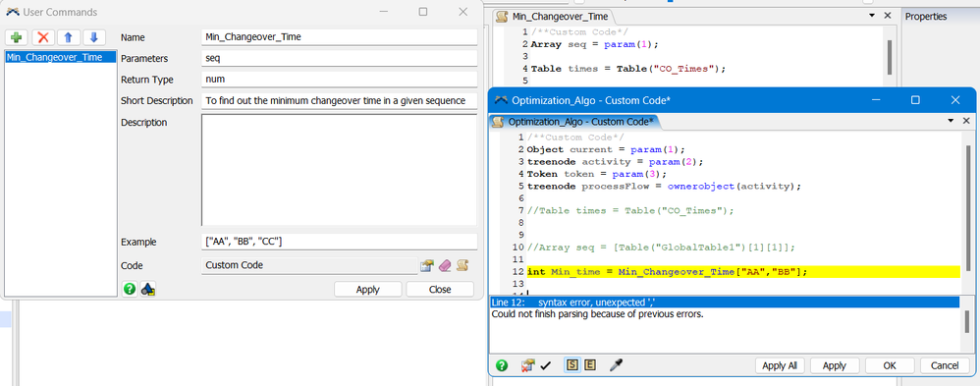
Task: Open code properties icon beside Custom Code field
Action: click(x=427, y=266)
